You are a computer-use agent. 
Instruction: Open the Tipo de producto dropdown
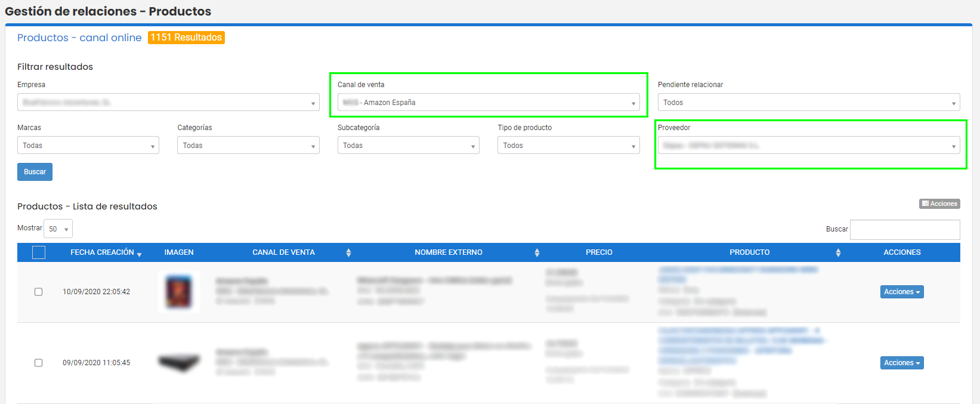tap(568, 146)
